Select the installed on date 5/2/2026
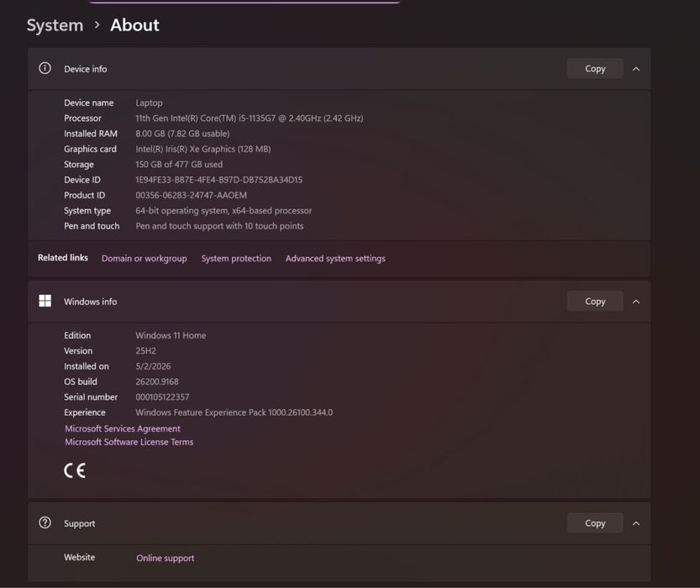The image size is (700, 588). pyautogui.click(x=153, y=366)
